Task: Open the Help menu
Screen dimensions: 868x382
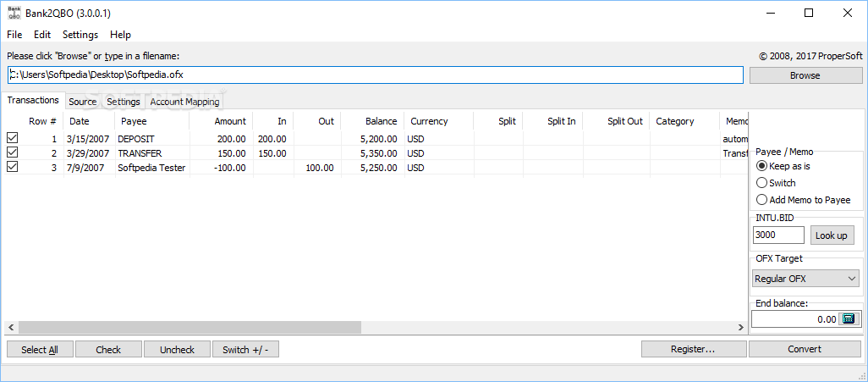Action: pos(120,35)
